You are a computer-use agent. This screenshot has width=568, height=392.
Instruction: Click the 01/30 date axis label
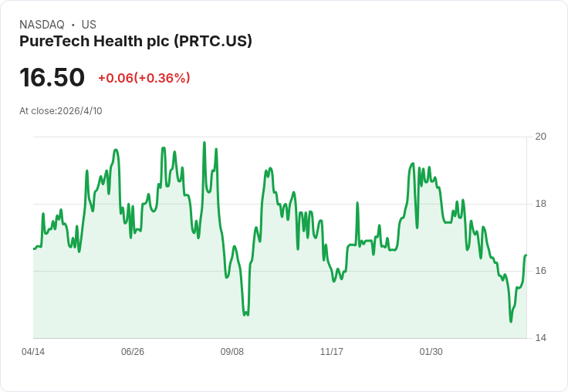(431, 351)
